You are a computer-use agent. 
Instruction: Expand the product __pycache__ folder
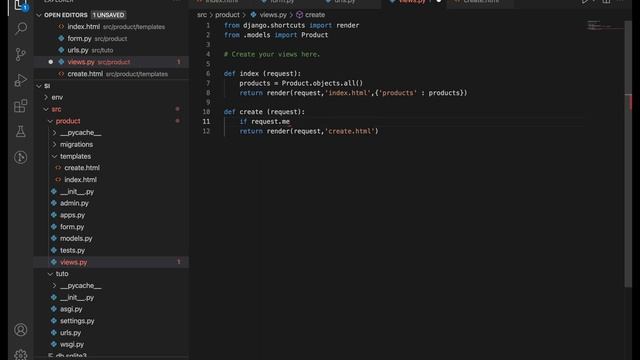[54, 133]
